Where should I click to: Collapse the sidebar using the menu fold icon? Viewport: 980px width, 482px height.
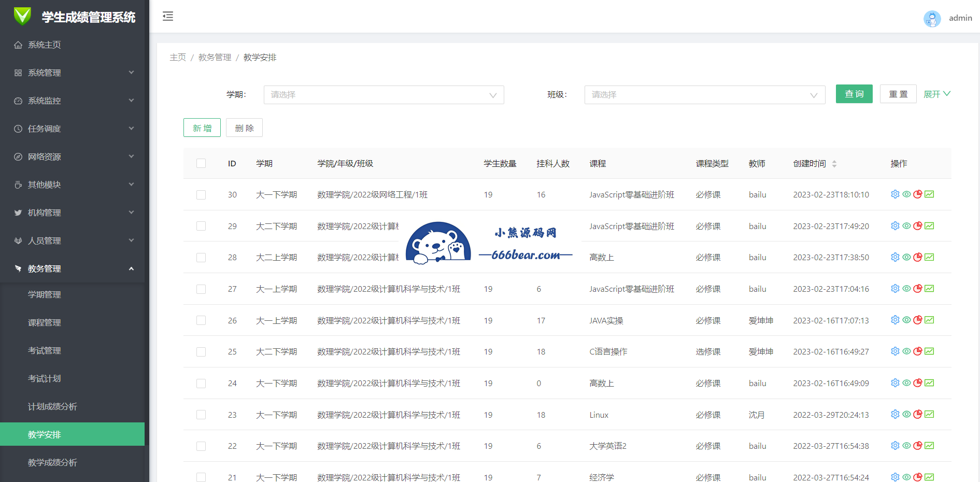point(168,17)
